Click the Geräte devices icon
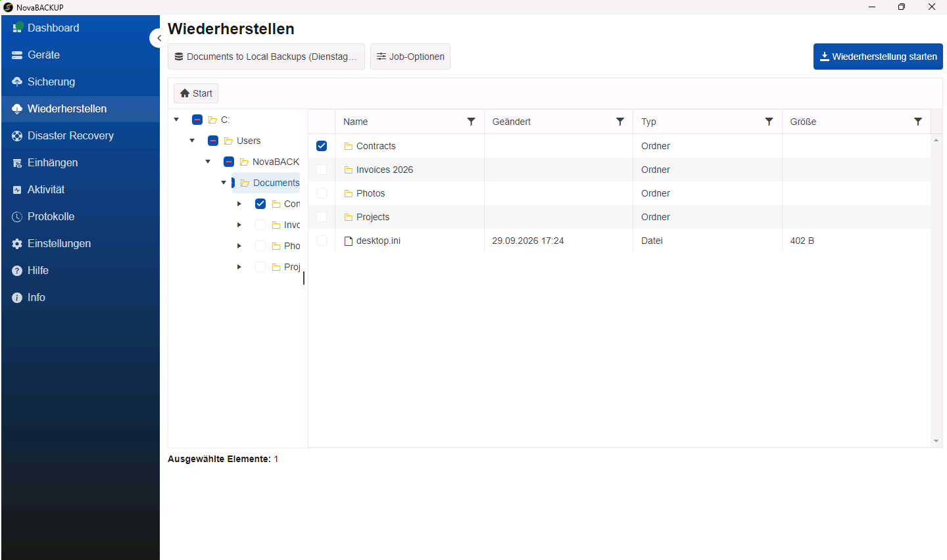The height and width of the screenshot is (560, 947). click(x=17, y=55)
